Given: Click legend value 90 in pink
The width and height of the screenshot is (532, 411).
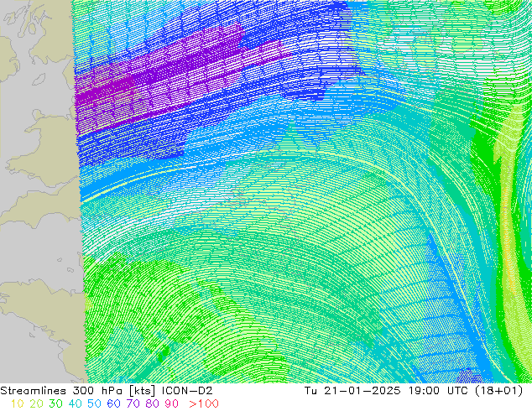Looking at the screenshot, I should (x=172, y=404).
